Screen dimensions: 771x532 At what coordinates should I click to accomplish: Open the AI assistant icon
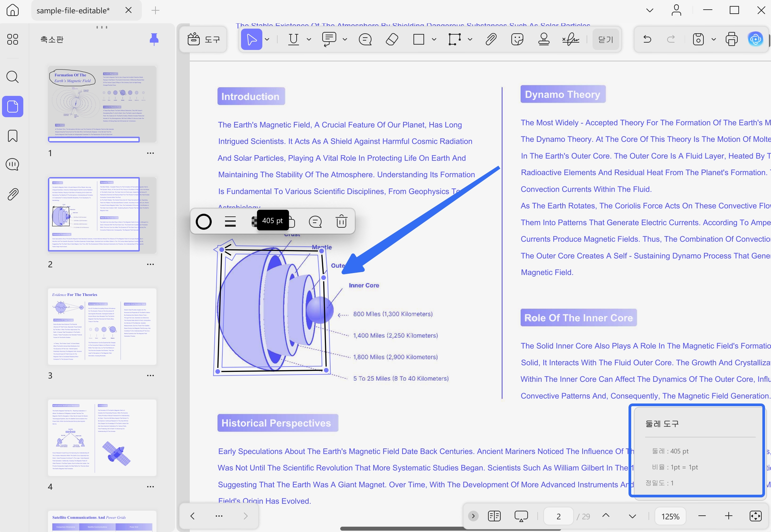point(756,39)
